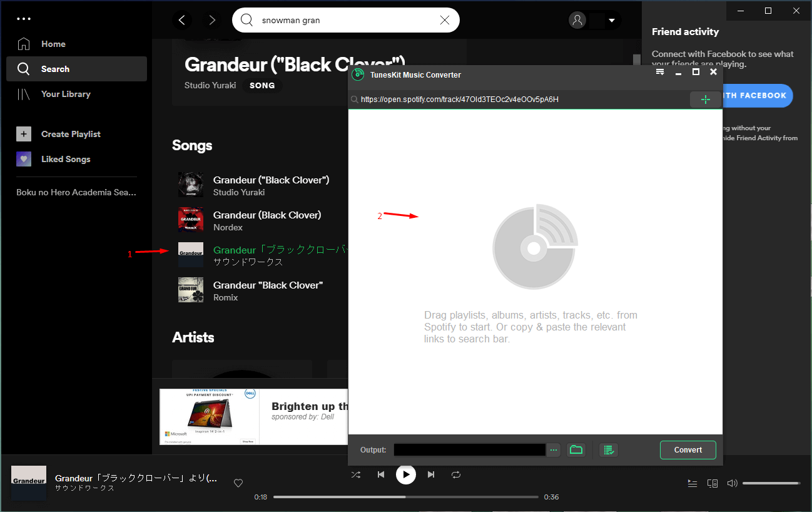
Task: Open the Spotify account dropdown arrow
Action: click(611, 20)
